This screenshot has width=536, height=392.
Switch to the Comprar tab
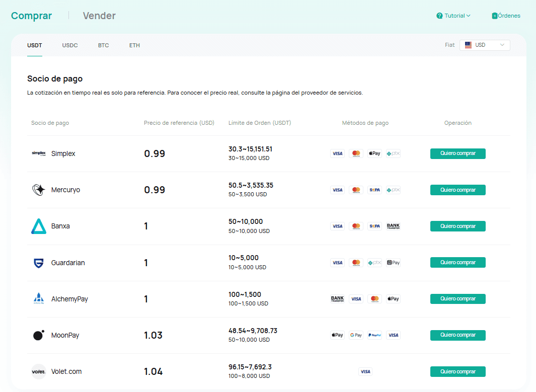coord(31,16)
